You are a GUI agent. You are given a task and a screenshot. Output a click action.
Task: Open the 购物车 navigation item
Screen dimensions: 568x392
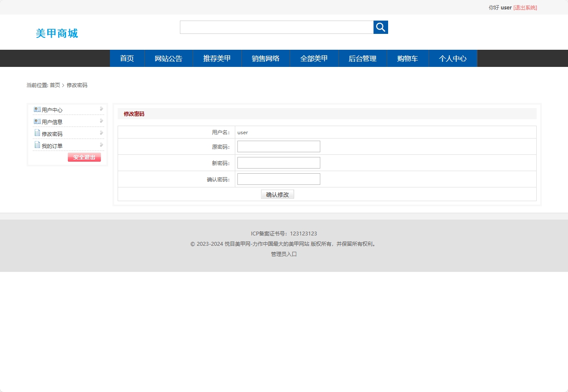coord(407,58)
